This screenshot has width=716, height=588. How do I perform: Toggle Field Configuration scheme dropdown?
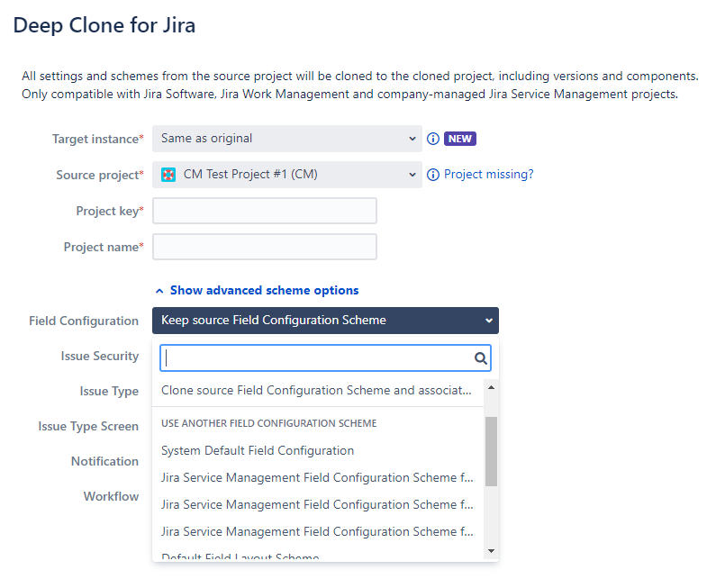click(x=325, y=321)
